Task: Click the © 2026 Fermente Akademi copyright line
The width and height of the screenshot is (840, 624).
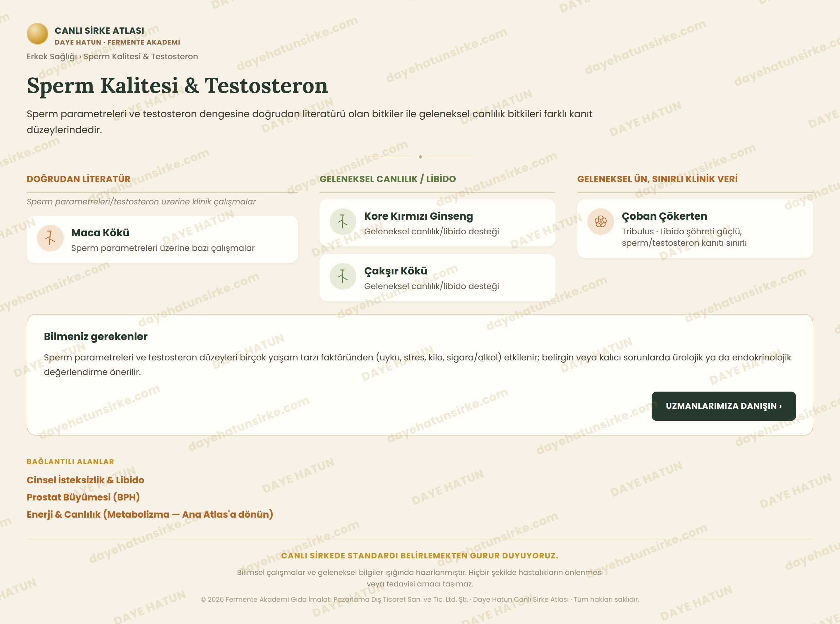Action: pyautogui.click(x=420, y=599)
